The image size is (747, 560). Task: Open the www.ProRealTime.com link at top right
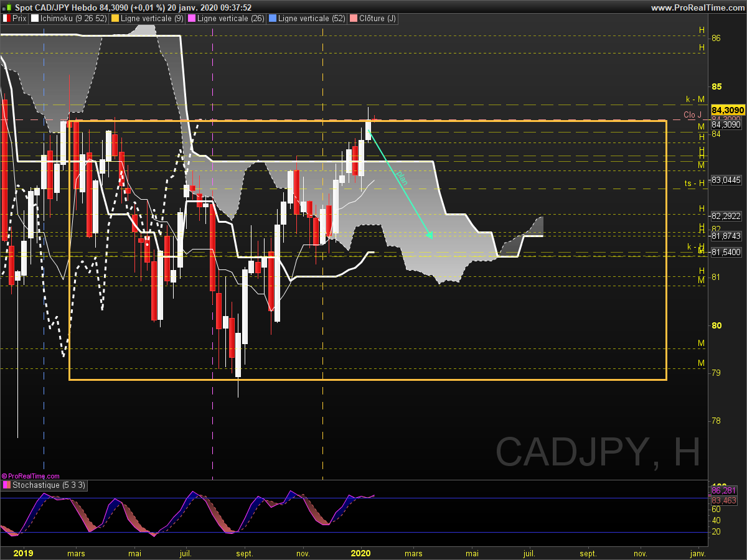coord(697,7)
